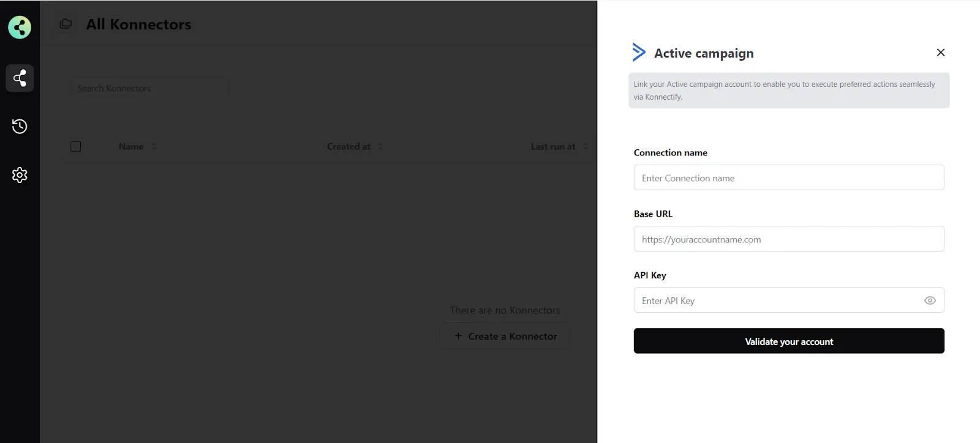The image size is (980, 443).
Task: Click the Name column header text
Action: click(x=131, y=146)
